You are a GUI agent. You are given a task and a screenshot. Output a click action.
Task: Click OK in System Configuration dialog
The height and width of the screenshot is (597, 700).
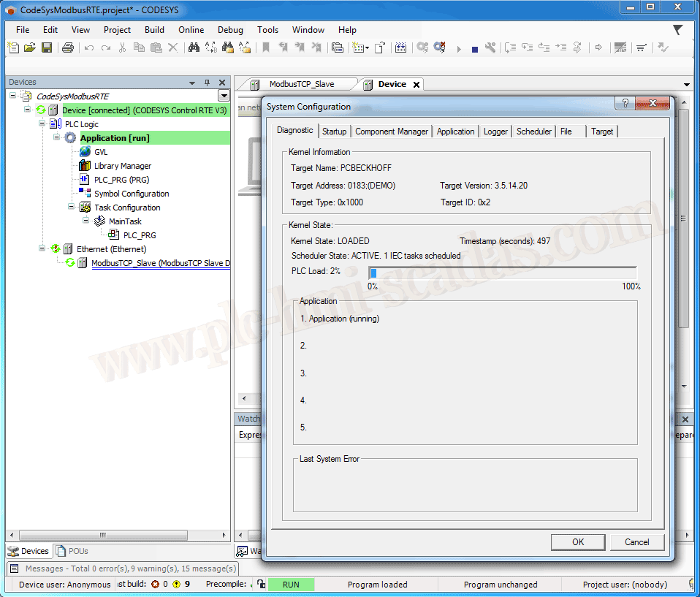tap(578, 542)
